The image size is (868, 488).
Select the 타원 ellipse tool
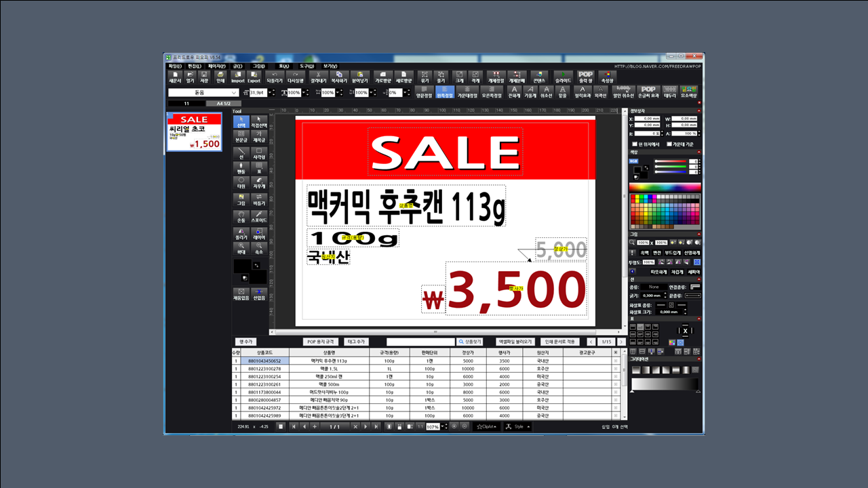[241, 182]
